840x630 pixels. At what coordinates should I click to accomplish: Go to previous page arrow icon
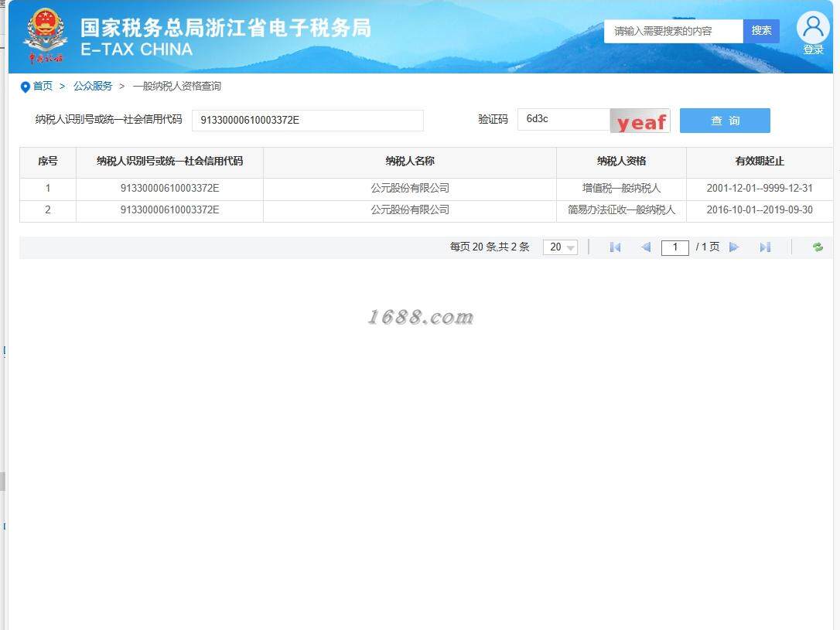coord(646,247)
